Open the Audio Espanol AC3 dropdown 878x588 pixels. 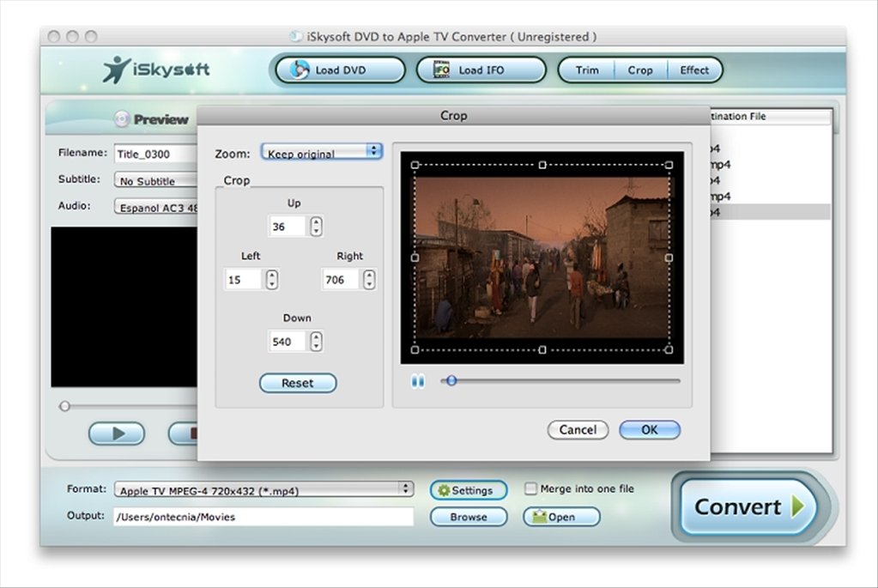point(155,207)
